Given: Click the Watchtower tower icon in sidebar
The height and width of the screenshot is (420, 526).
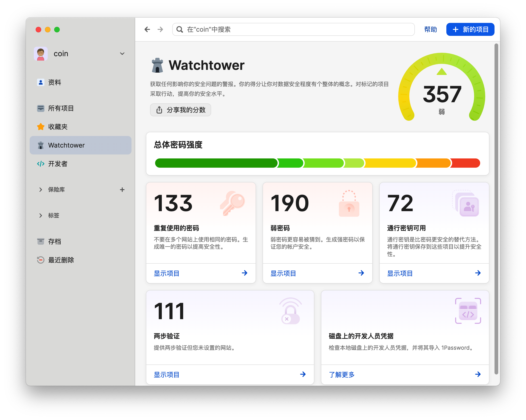Looking at the screenshot, I should 41,145.
